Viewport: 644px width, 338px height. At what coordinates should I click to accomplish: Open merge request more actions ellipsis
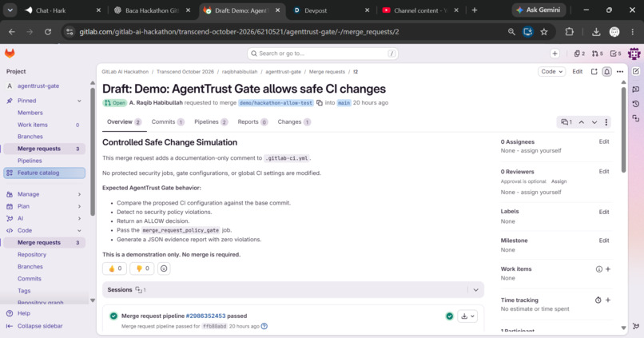(620, 71)
